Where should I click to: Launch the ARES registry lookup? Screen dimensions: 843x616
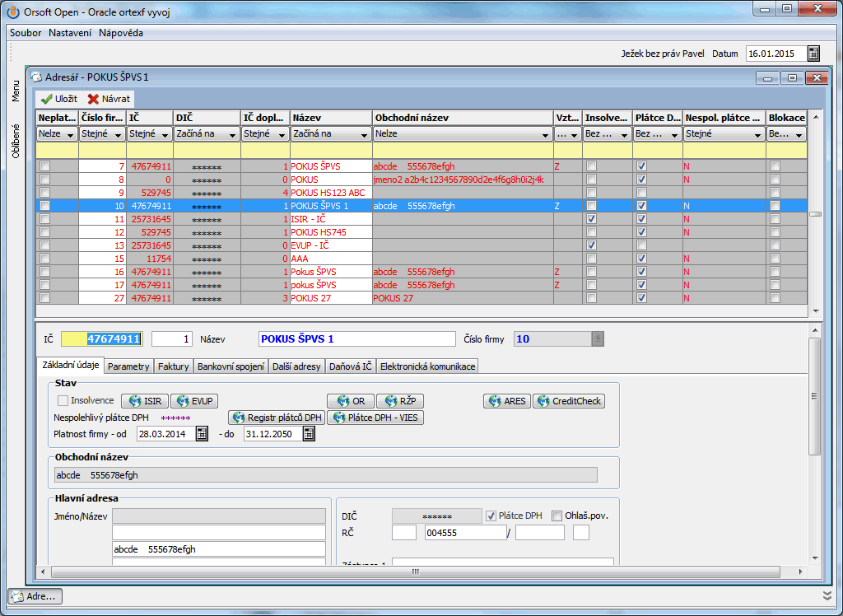506,401
